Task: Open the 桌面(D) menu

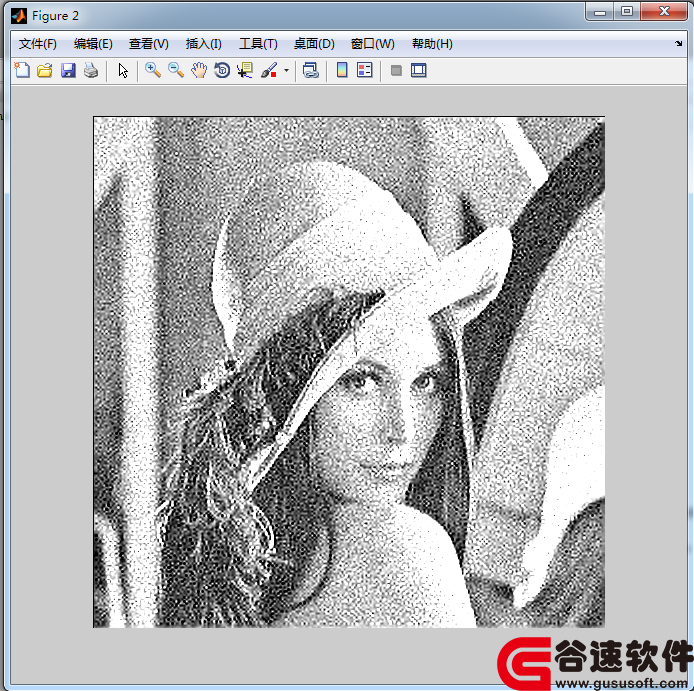Action: 314,44
